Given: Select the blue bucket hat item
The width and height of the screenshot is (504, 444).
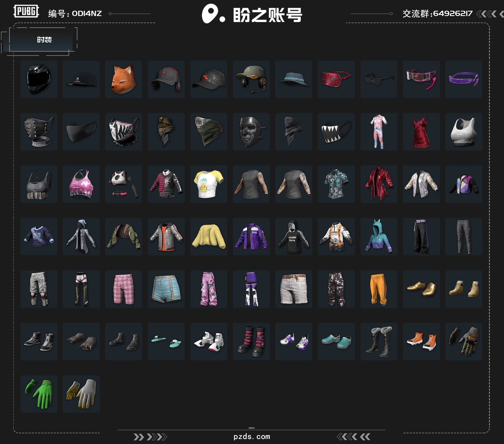Looking at the screenshot, I should tap(294, 79).
